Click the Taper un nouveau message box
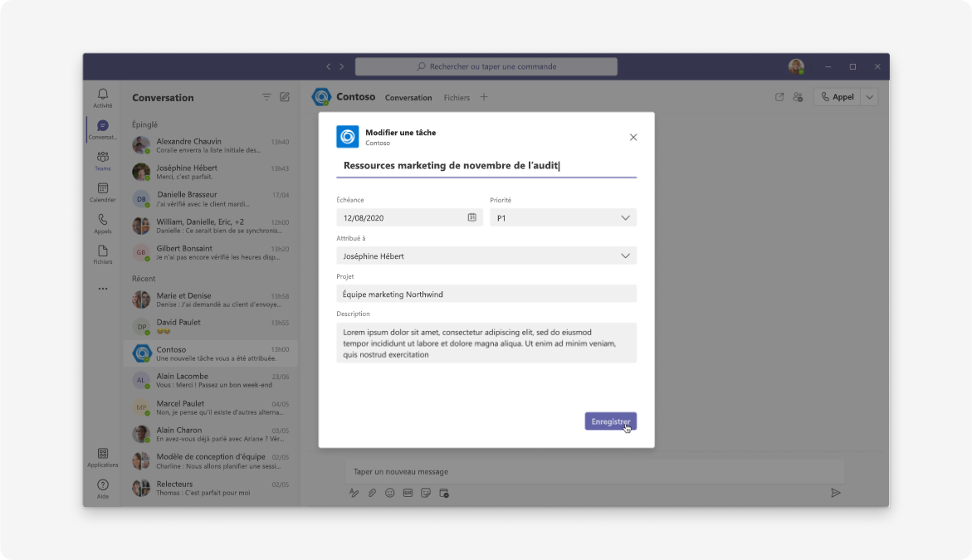This screenshot has height=560, width=972. [x=594, y=471]
